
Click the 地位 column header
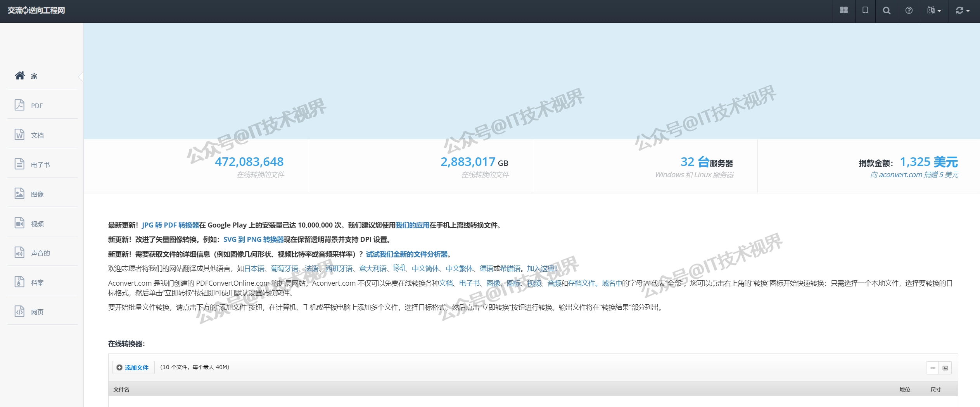click(x=905, y=390)
